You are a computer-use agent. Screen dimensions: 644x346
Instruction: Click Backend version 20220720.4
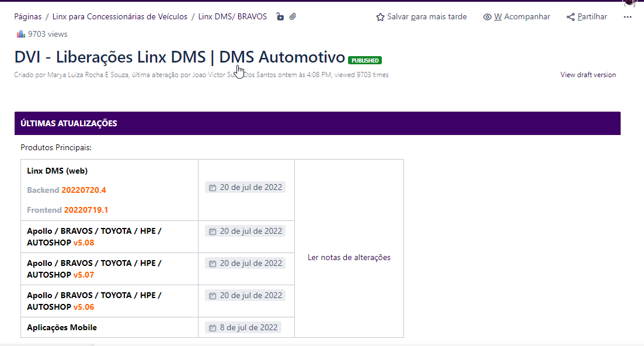point(67,191)
